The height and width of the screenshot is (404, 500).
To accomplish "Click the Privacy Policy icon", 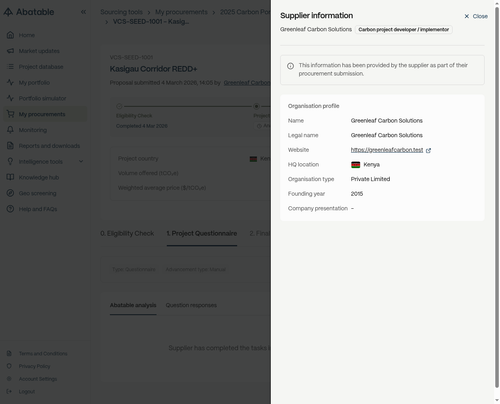I will [9, 366].
